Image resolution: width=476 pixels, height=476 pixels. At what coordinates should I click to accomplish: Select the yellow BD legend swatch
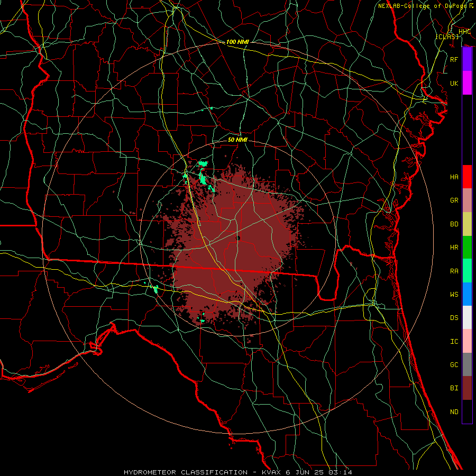pyautogui.click(x=467, y=224)
